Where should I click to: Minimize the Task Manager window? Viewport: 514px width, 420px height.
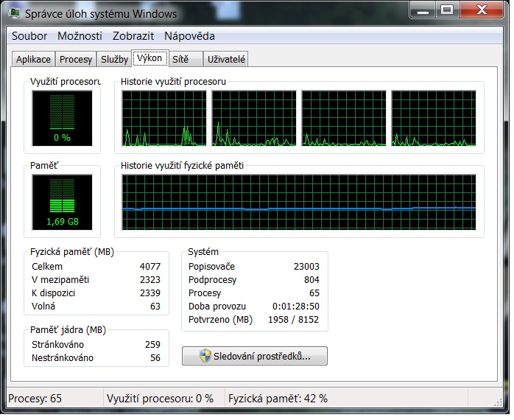click(x=423, y=10)
